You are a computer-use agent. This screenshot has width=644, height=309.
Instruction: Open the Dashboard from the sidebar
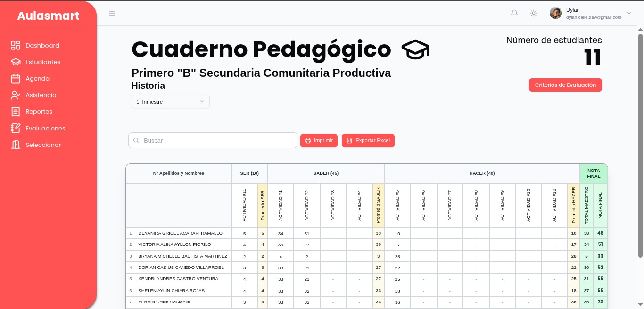16,45
